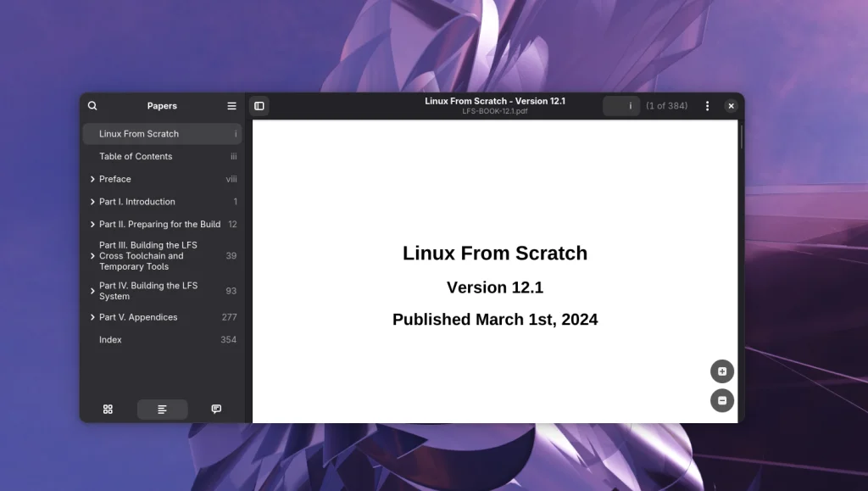This screenshot has height=491, width=868.
Task: Expand the Preface section
Action: point(92,179)
